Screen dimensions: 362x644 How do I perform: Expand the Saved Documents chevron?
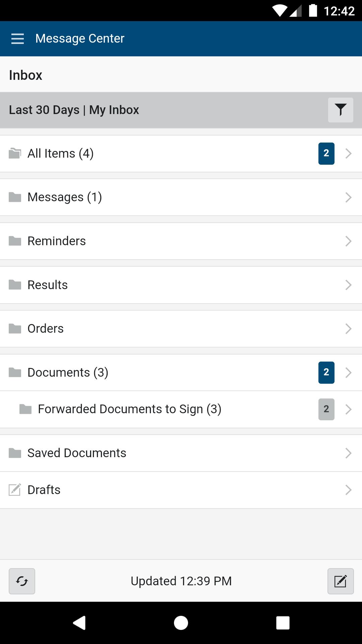click(x=348, y=453)
